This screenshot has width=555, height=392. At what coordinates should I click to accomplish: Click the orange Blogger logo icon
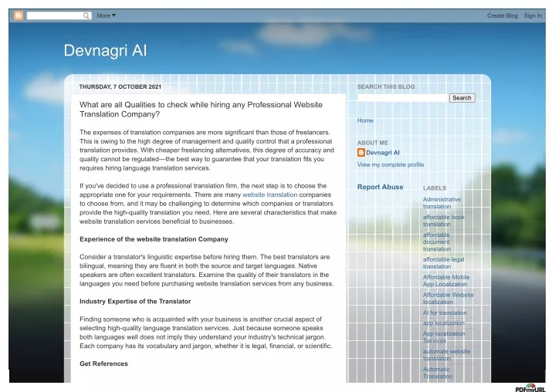19,15
